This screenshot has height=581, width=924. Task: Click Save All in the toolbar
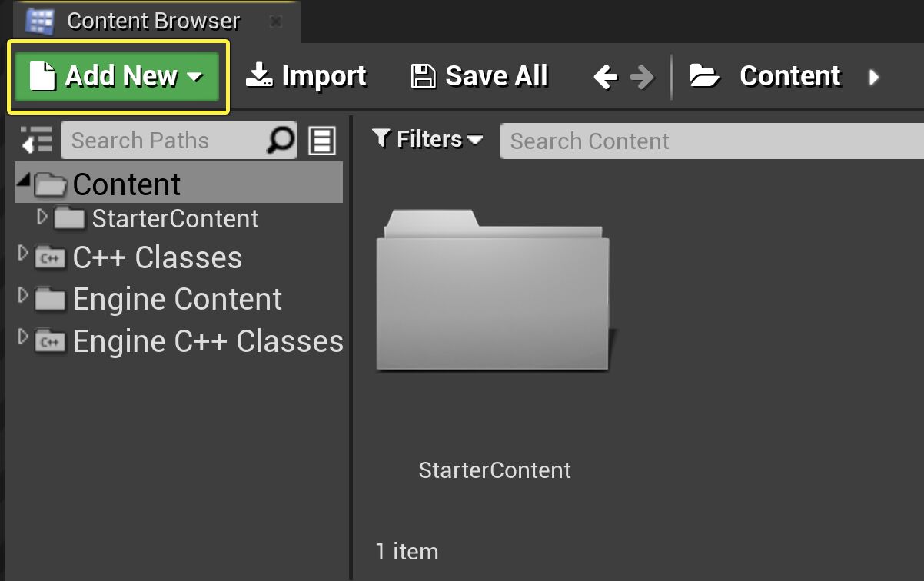[480, 76]
